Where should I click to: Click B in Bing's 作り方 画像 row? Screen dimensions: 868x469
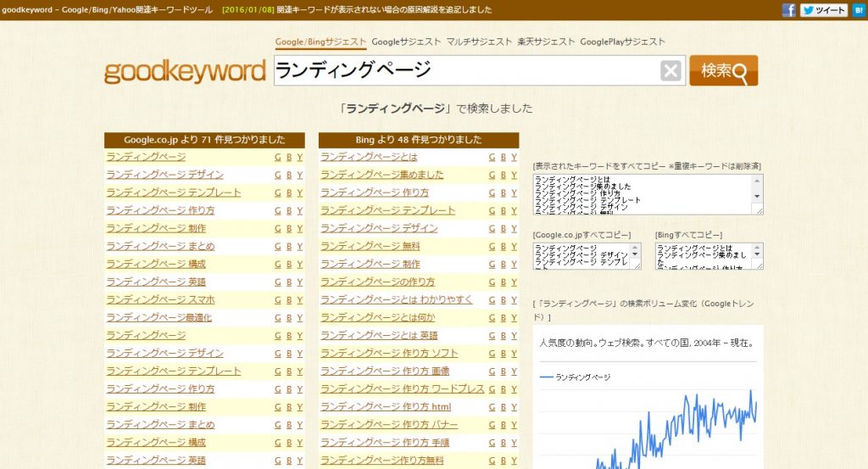[504, 371]
